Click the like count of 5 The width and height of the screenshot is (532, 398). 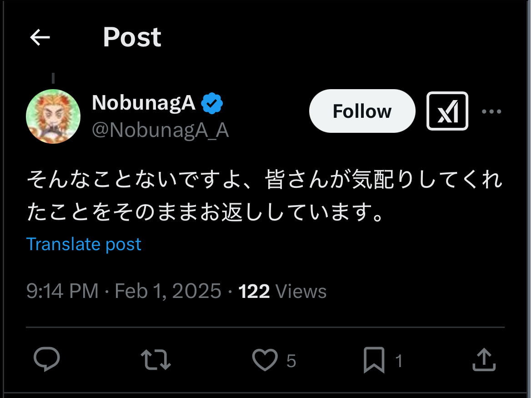pos(291,361)
